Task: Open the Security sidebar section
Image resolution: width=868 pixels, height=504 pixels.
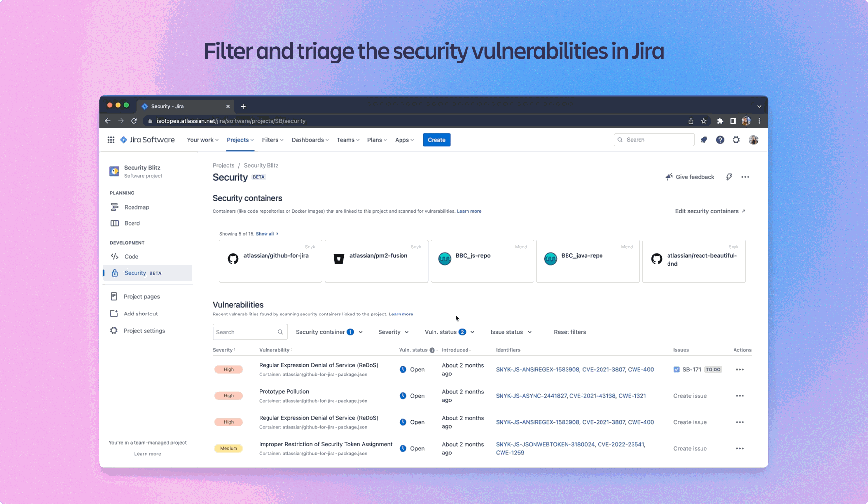Action: pos(135,273)
